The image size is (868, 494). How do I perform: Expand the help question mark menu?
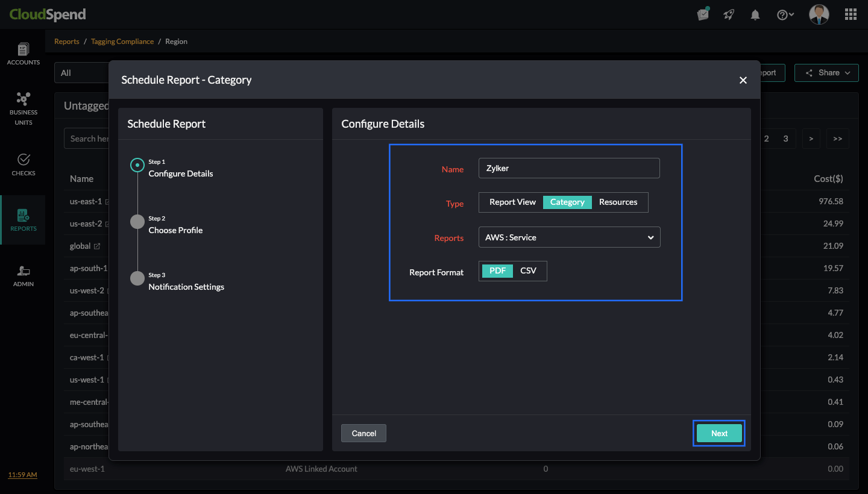(785, 15)
